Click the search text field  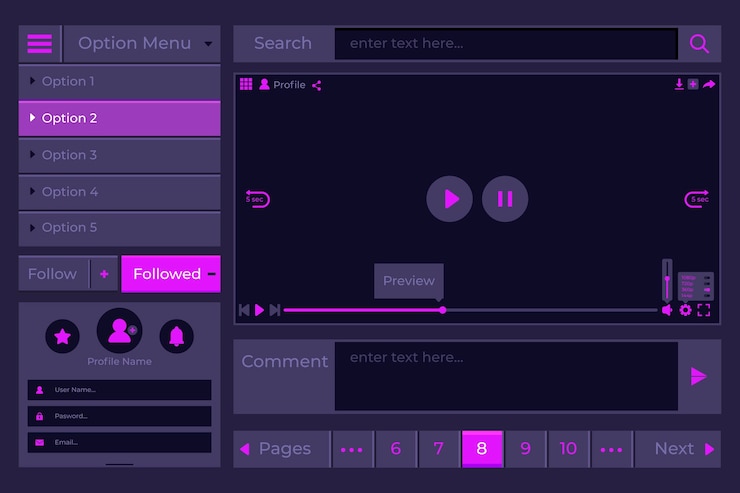click(x=506, y=44)
